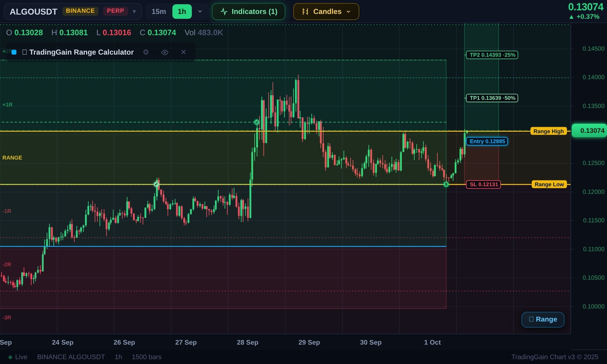Image resolution: width=607 pixels, height=364 pixels.
Task: Click the ALGOUSDT symbol name
Action: coord(33,12)
